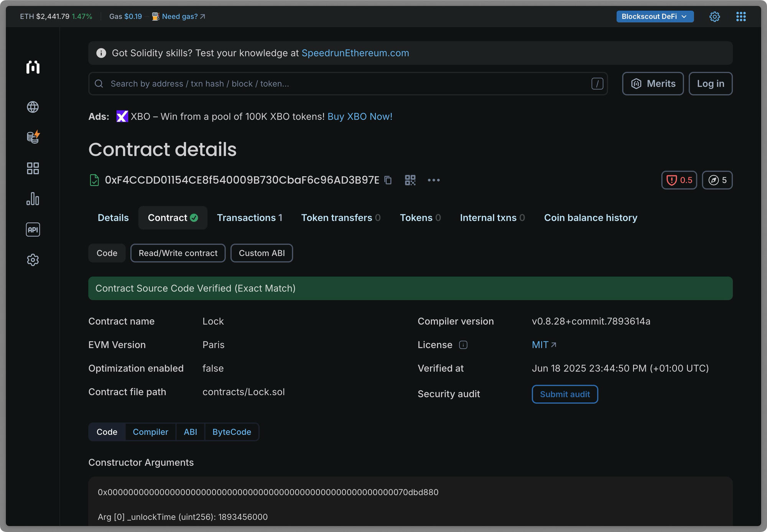Image resolution: width=767 pixels, height=532 pixels.
Task: Open the globe Blockchain icon in the sidebar
Action: point(33,107)
